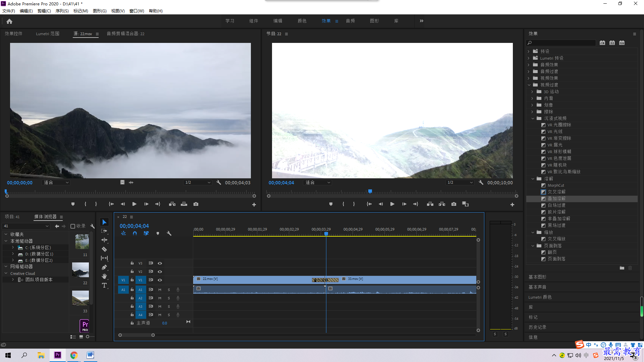644x362 pixels.
Task: Open the 序列(S) menu
Action: [62, 11]
